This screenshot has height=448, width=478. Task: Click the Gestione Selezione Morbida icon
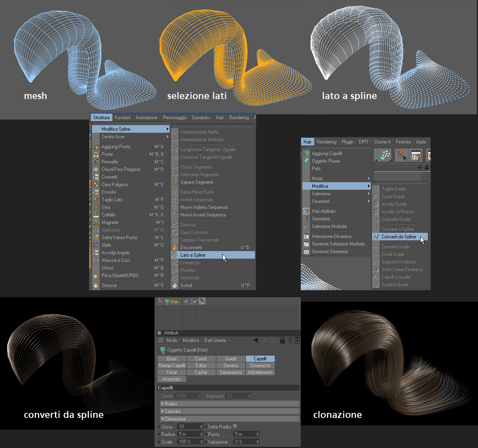point(306,244)
